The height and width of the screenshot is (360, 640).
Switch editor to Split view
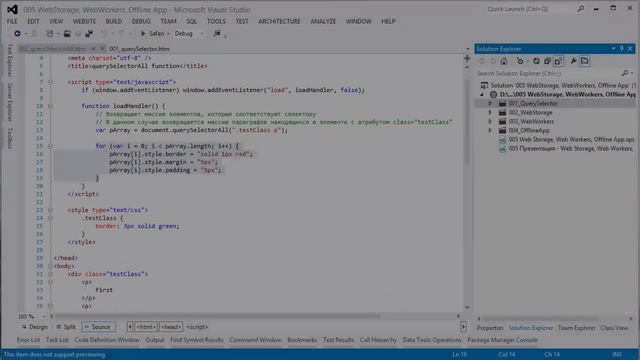[66, 327]
